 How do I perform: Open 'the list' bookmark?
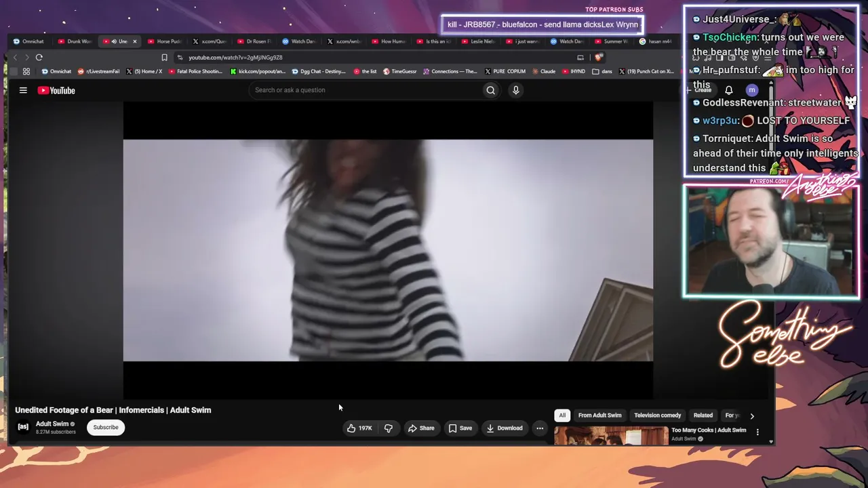coord(366,71)
